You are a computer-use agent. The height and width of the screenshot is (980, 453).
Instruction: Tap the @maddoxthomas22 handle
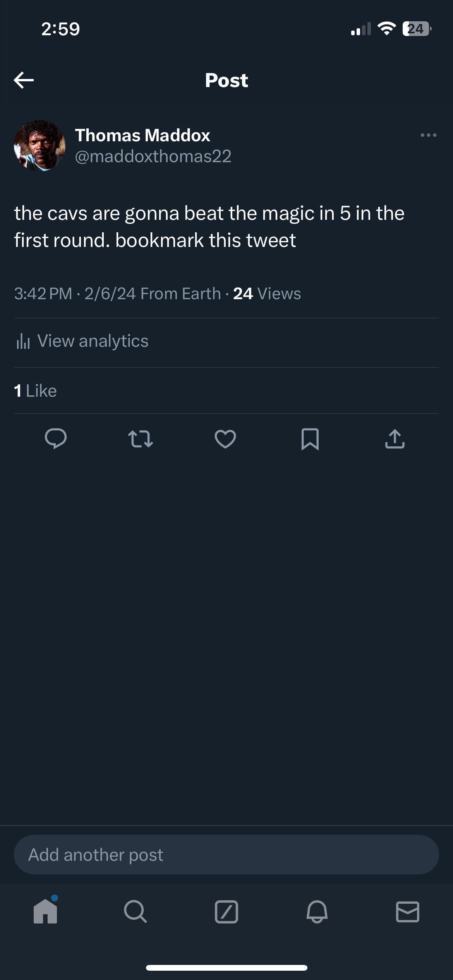(x=153, y=156)
